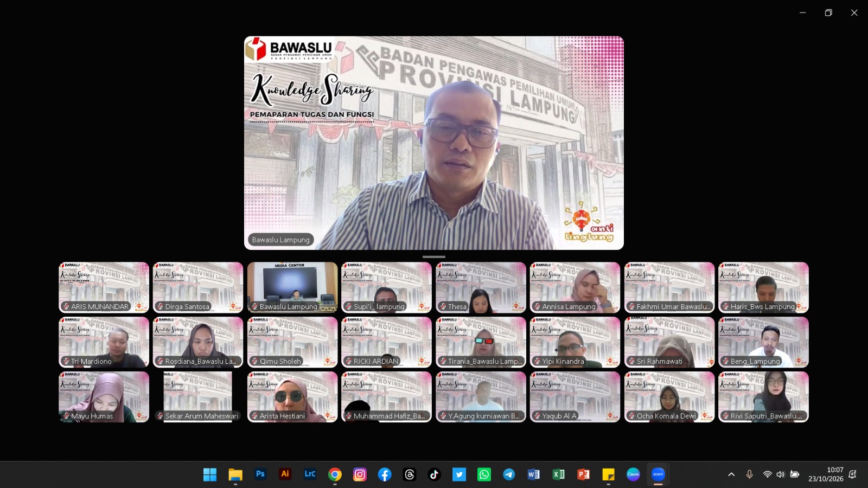
Task: Open Sticky Notes taskbar icon
Action: [608, 474]
